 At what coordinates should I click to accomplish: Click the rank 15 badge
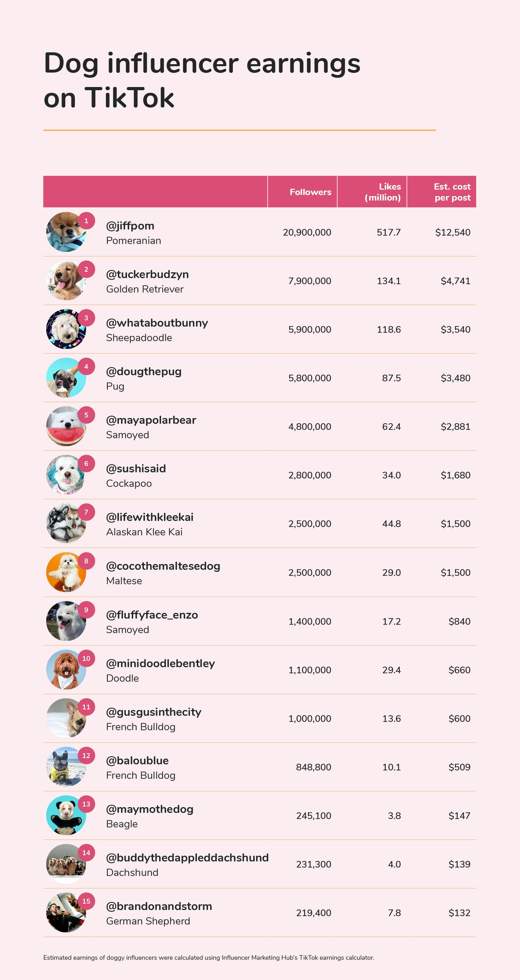(x=86, y=901)
